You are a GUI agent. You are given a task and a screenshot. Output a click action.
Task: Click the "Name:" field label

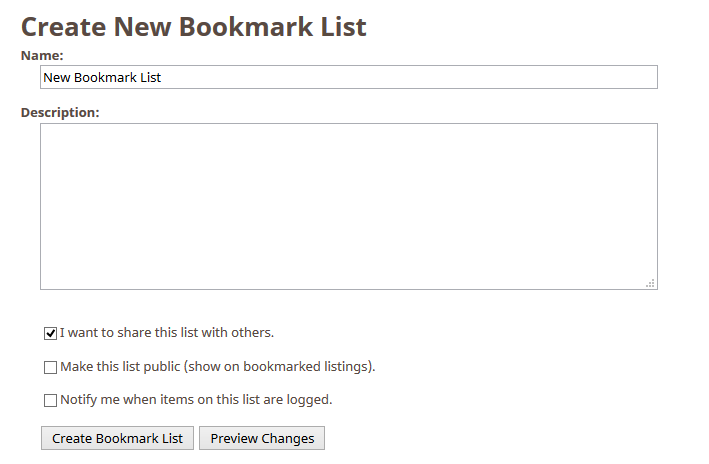point(42,56)
